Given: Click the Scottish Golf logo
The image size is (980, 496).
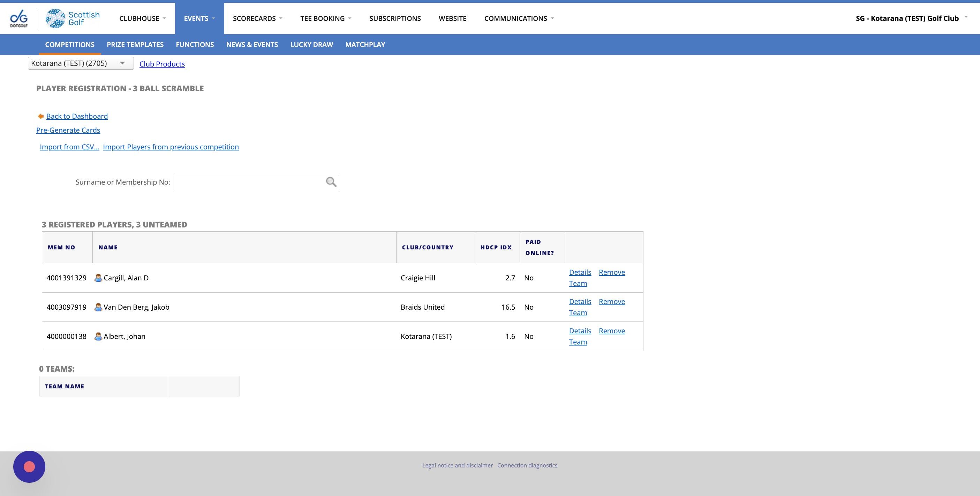Looking at the screenshot, I should click(73, 18).
